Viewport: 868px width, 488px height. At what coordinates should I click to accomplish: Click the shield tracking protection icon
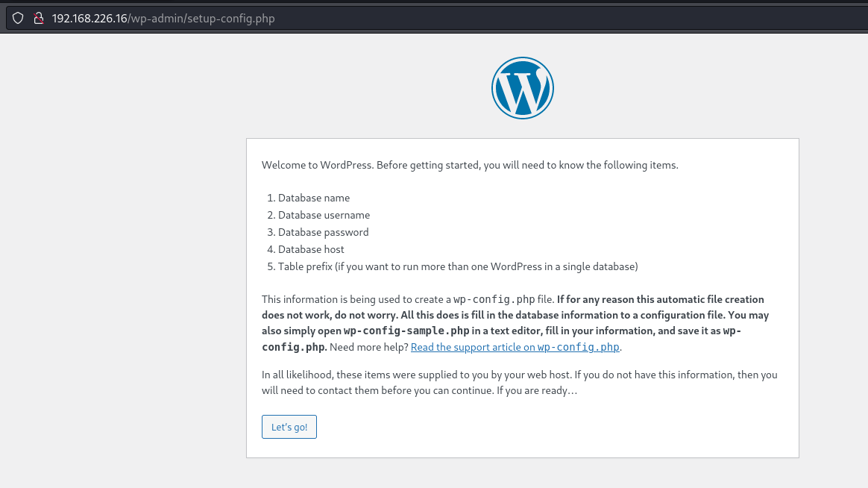pyautogui.click(x=18, y=18)
